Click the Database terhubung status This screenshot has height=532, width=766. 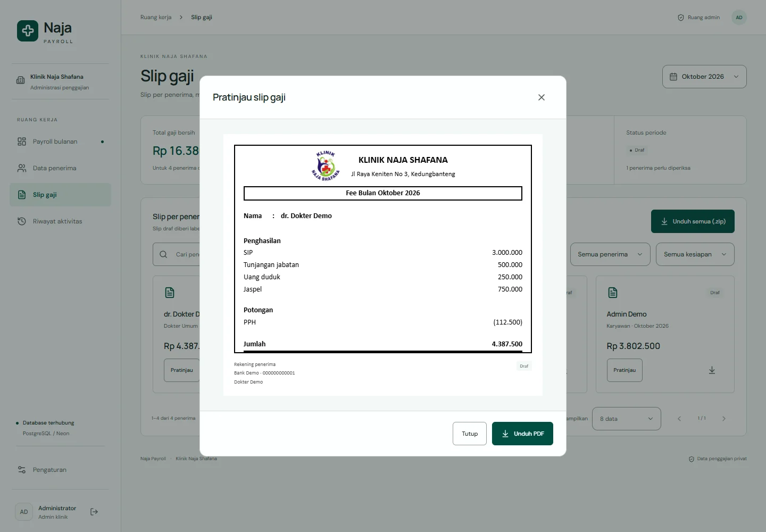(x=48, y=423)
